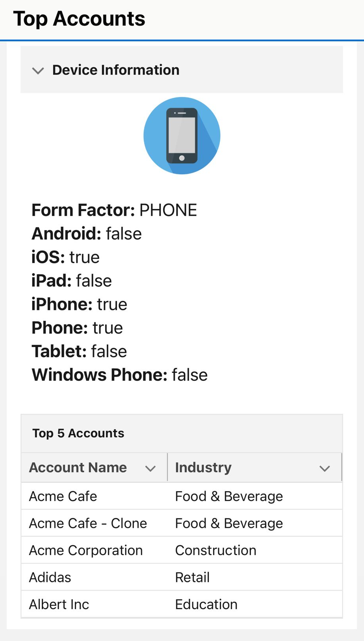
Task: Select the Adidas account cell
Action: coord(50,578)
